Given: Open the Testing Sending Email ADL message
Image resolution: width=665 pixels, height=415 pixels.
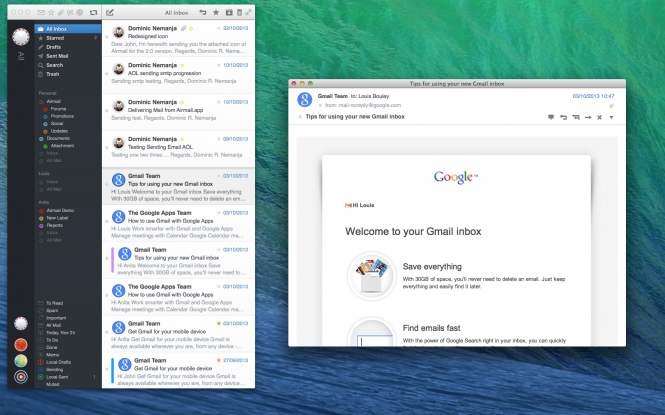Looking at the screenshot, I should [x=179, y=149].
